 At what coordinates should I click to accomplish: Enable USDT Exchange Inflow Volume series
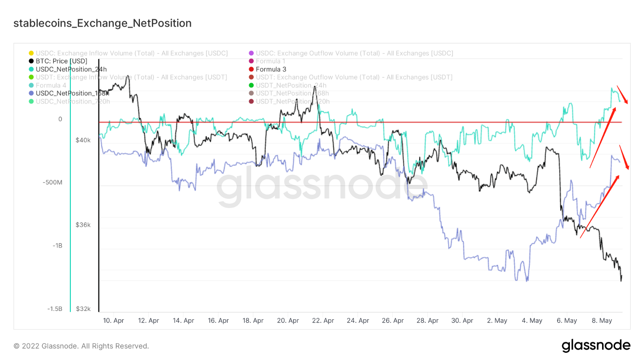coord(131,77)
